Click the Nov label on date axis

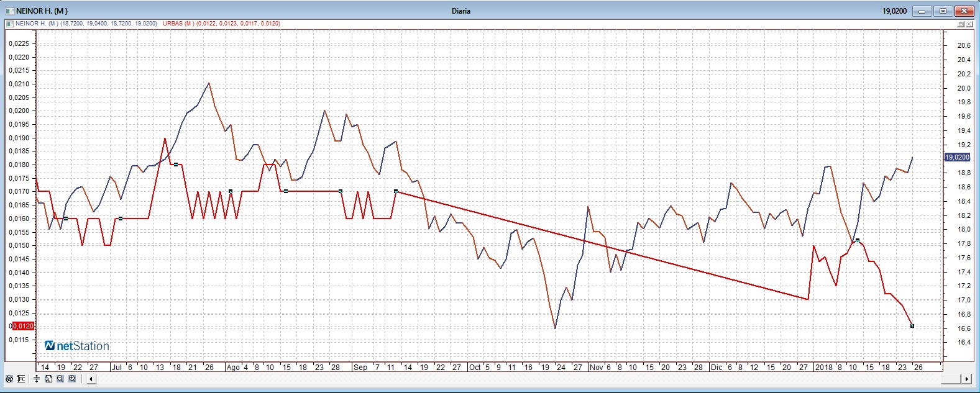[597, 367]
